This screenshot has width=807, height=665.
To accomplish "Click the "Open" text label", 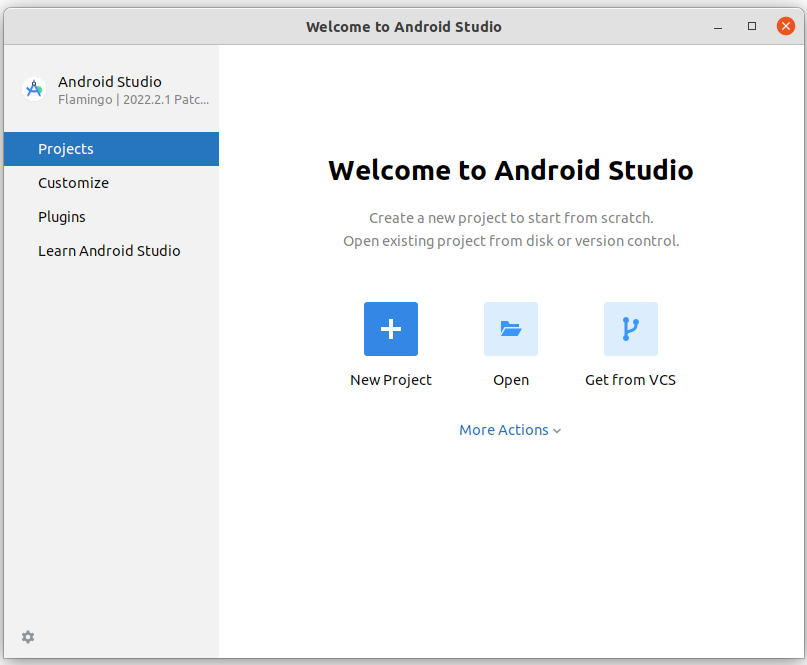I will coord(511,380).
